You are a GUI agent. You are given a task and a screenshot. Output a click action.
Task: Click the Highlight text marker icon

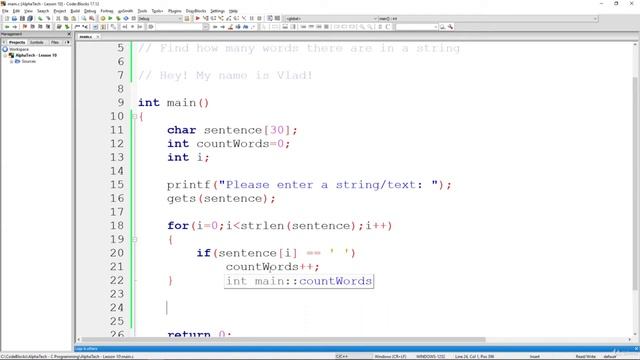(x=231, y=27)
